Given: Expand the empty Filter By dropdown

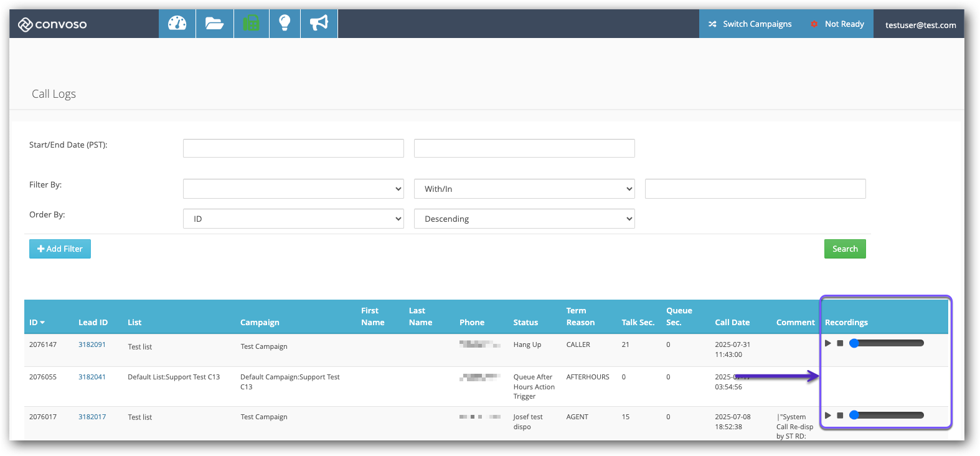Looking at the screenshot, I should [x=293, y=189].
